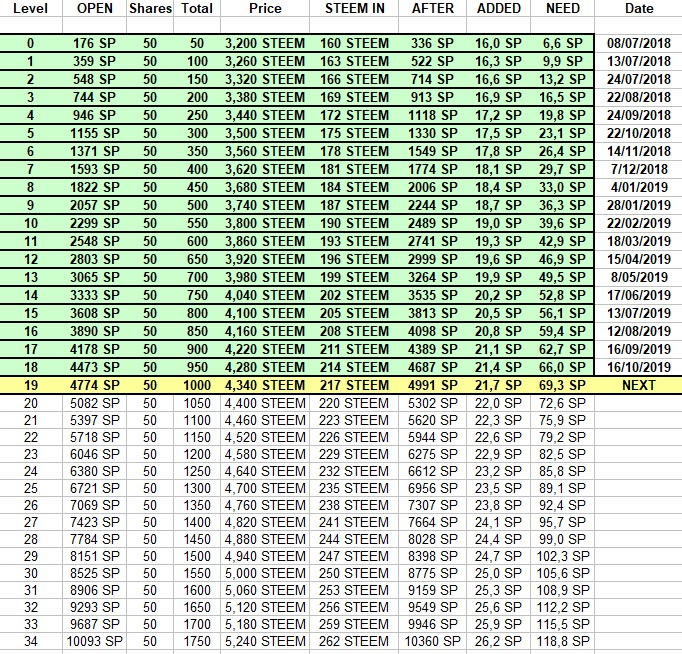Select the STEEM IN column header
Screen dimensions: 682x654
(354, 8)
